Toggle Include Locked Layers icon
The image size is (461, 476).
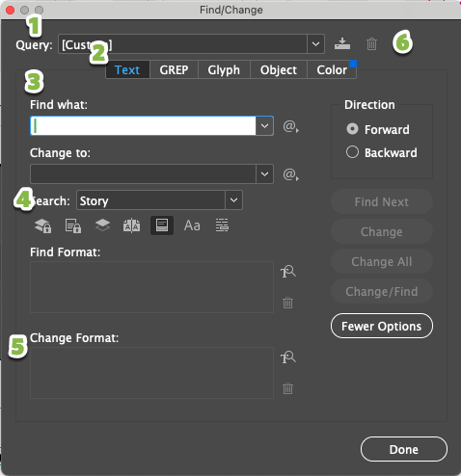point(43,225)
